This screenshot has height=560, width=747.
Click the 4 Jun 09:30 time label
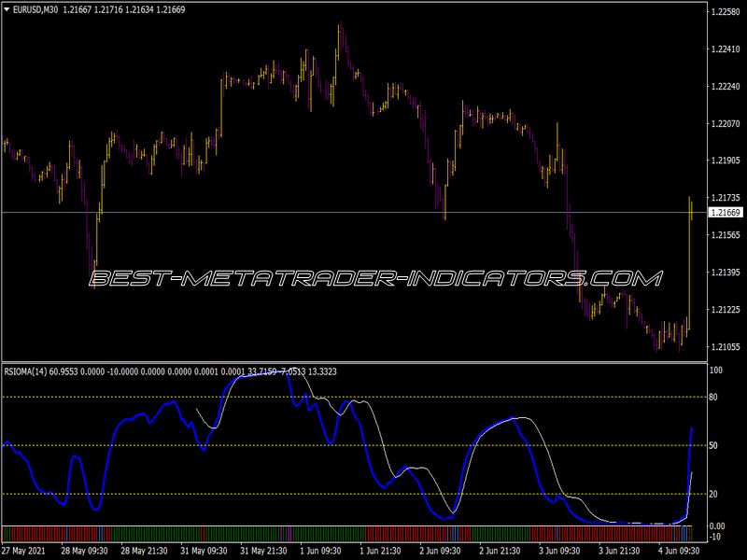[x=679, y=551]
